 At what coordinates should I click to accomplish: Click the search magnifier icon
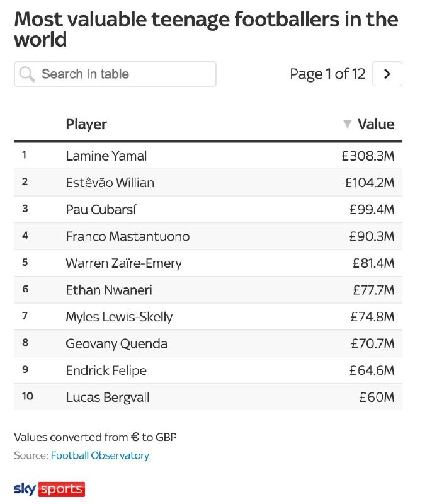click(x=27, y=74)
